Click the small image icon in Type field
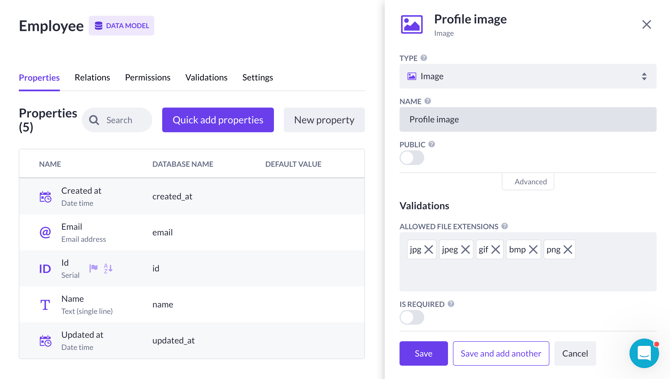 coord(411,76)
